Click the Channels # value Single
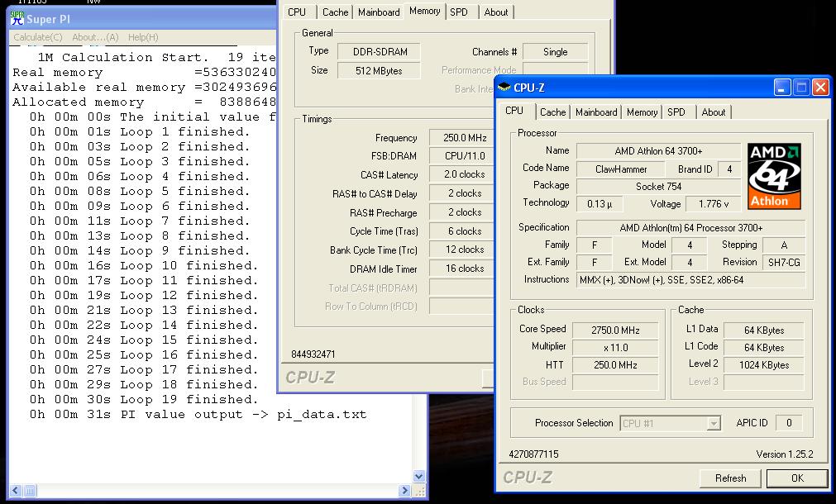 coord(555,52)
